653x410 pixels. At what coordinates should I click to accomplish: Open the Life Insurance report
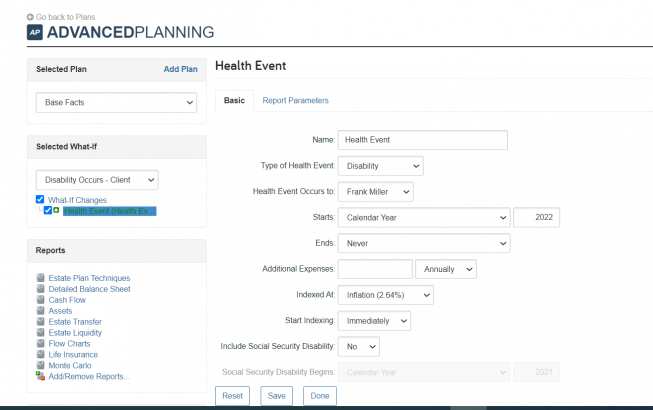73,354
